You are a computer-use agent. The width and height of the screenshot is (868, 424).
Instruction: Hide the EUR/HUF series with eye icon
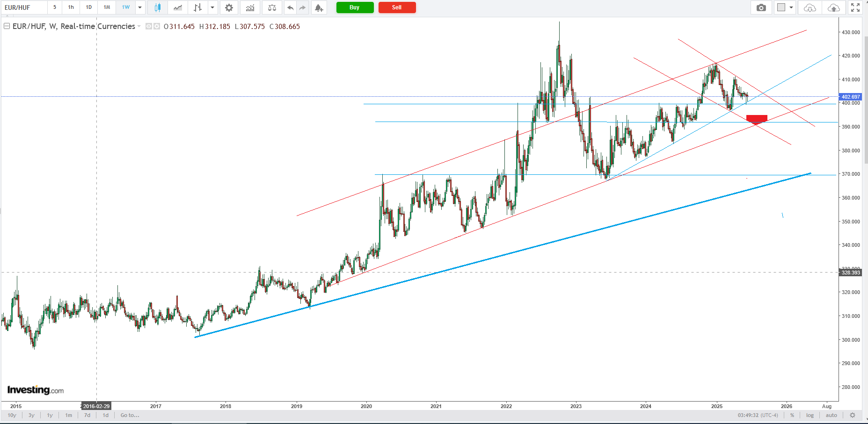pos(149,27)
